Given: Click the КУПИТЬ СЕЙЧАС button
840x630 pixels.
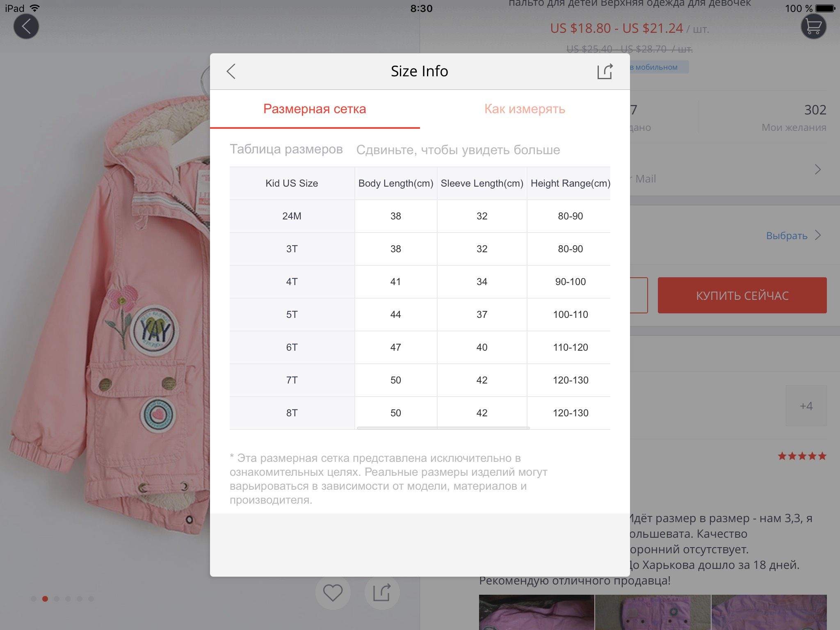Looking at the screenshot, I should pos(742,295).
